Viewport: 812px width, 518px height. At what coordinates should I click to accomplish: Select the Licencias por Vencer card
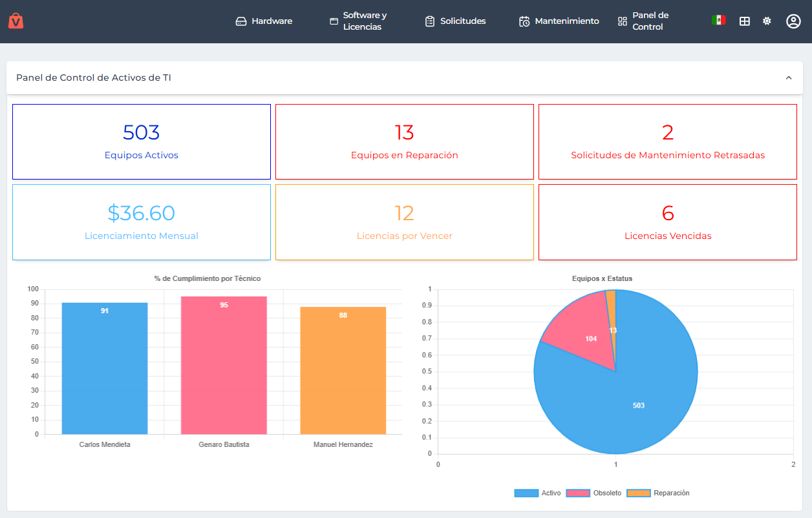[x=405, y=222]
